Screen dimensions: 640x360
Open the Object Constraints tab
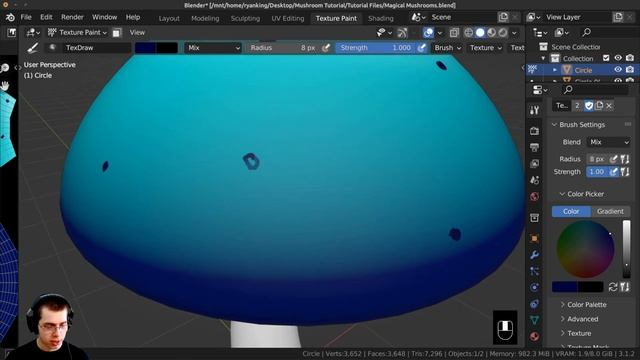tap(534, 304)
